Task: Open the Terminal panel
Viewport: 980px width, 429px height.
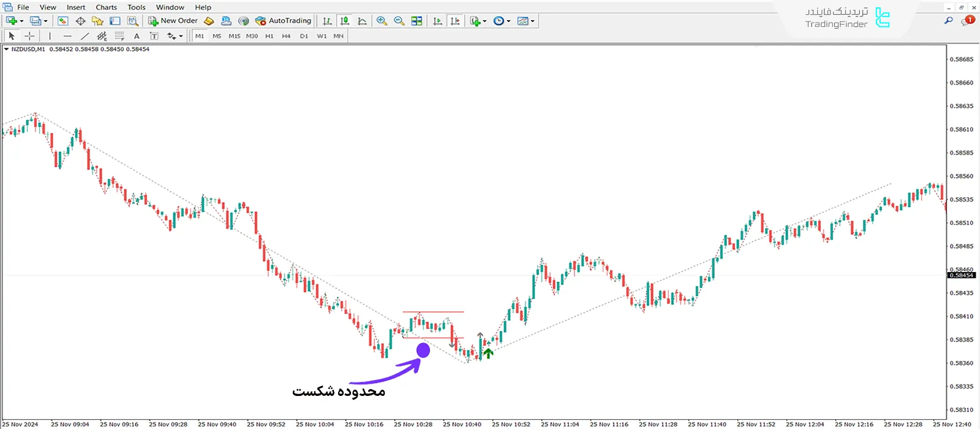Action: point(115,21)
